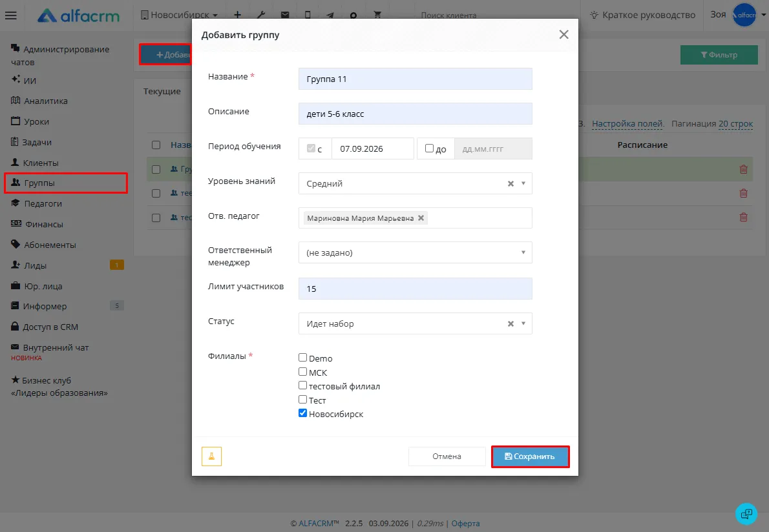Click the Лимит участников input field
The height and width of the screenshot is (532, 769).
pos(415,289)
